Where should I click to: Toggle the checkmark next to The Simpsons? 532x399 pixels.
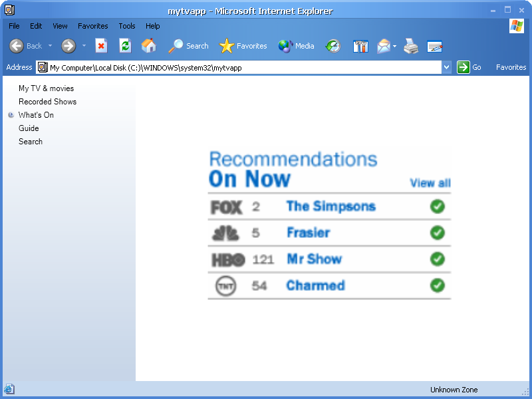[438, 207]
